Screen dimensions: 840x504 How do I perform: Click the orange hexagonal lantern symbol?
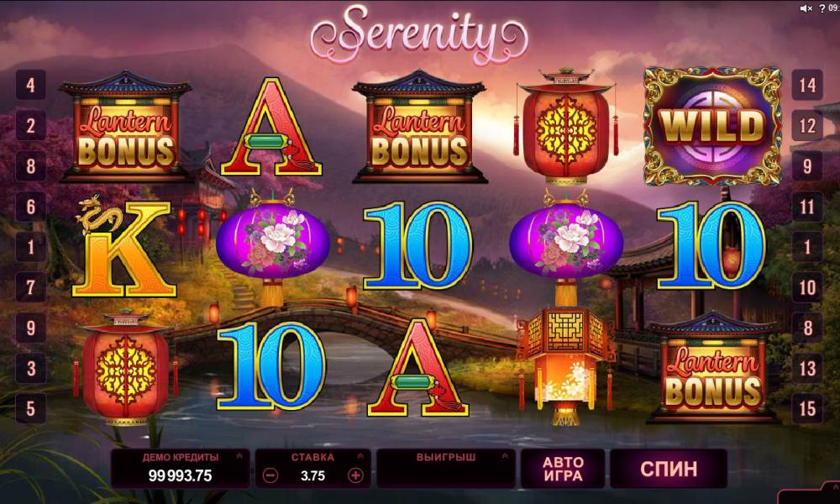tap(565, 367)
